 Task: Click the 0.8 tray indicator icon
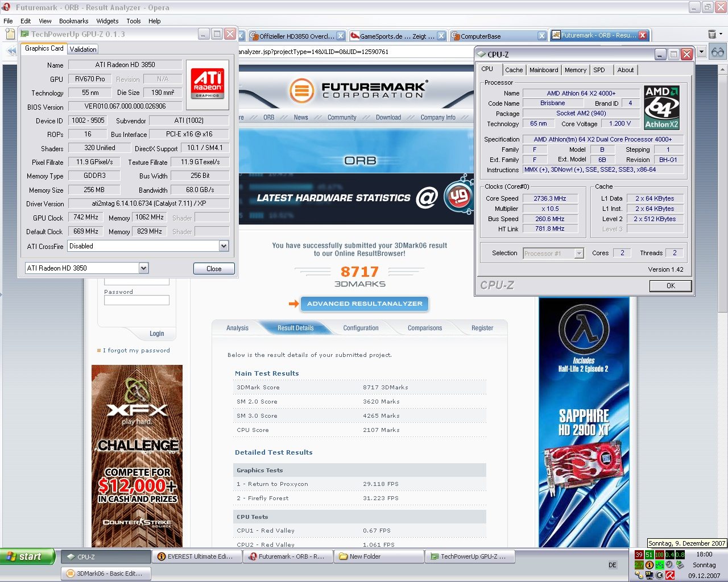tap(680, 555)
